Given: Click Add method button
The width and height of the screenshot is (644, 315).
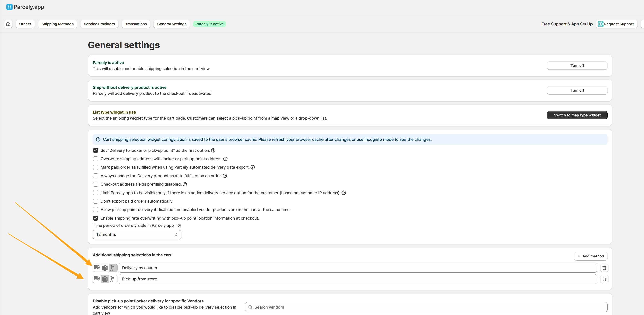Looking at the screenshot, I should [x=590, y=256].
